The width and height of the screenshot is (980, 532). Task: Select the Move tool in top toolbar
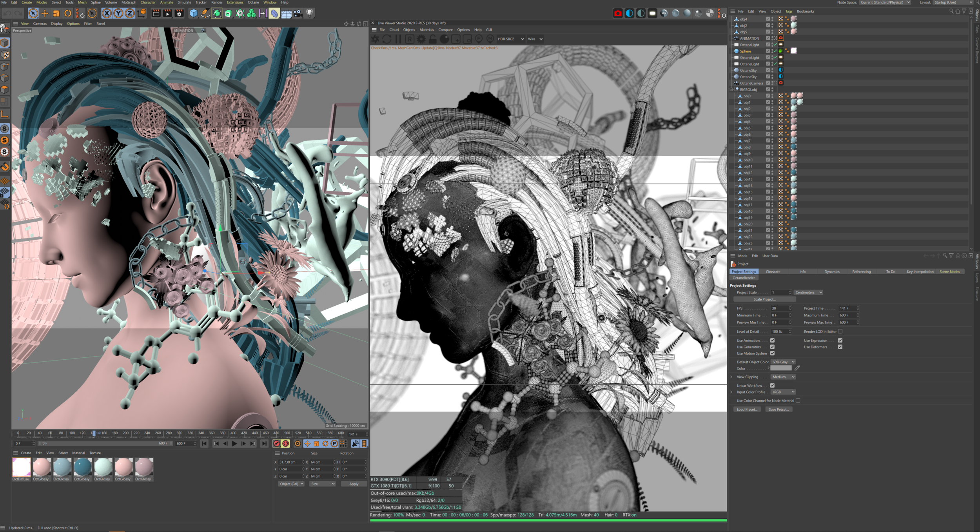click(x=45, y=13)
